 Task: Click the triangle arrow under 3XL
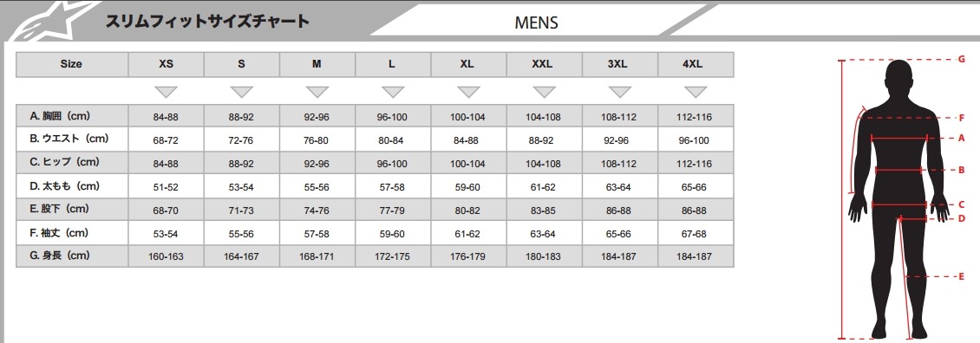[619, 92]
